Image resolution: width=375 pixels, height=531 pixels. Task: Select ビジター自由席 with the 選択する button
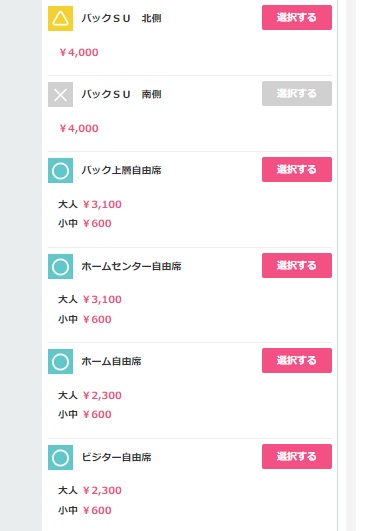(297, 456)
